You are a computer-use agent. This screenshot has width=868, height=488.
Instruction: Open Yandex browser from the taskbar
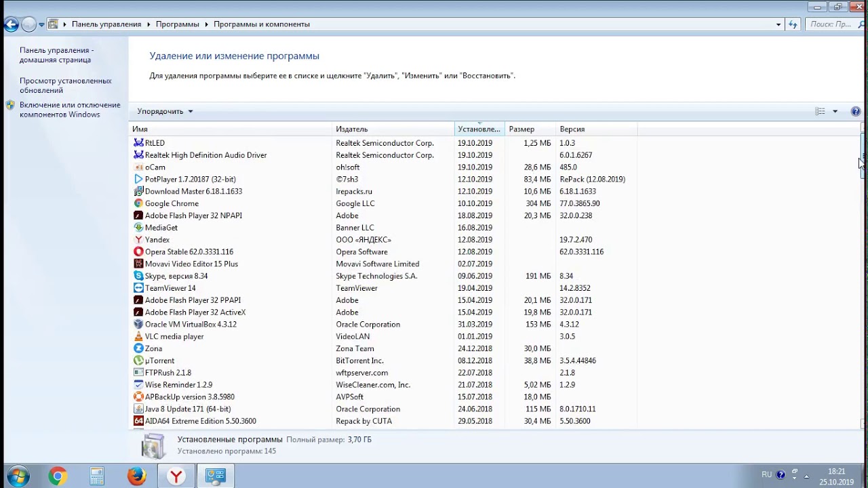coord(176,476)
